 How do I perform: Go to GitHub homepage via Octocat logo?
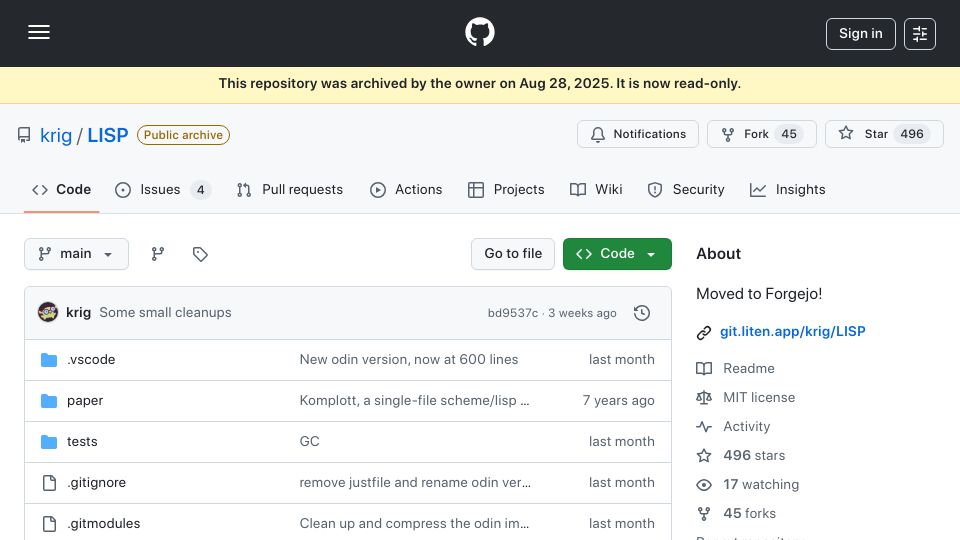pyautogui.click(x=479, y=32)
